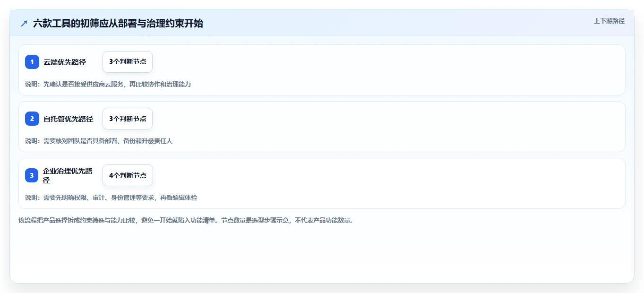Click number badge 1 for 云端优先路径
This screenshot has height=293, width=644.
click(x=32, y=62)
